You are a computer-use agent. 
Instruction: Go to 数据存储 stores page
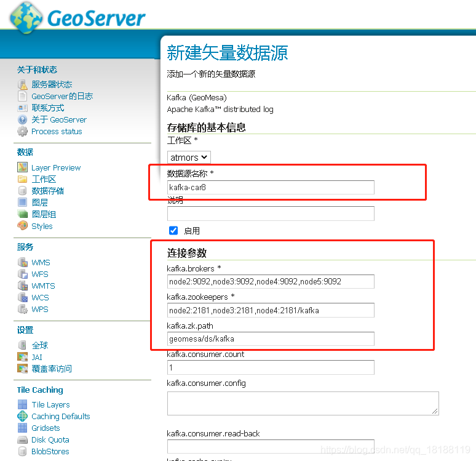point(47,191)
